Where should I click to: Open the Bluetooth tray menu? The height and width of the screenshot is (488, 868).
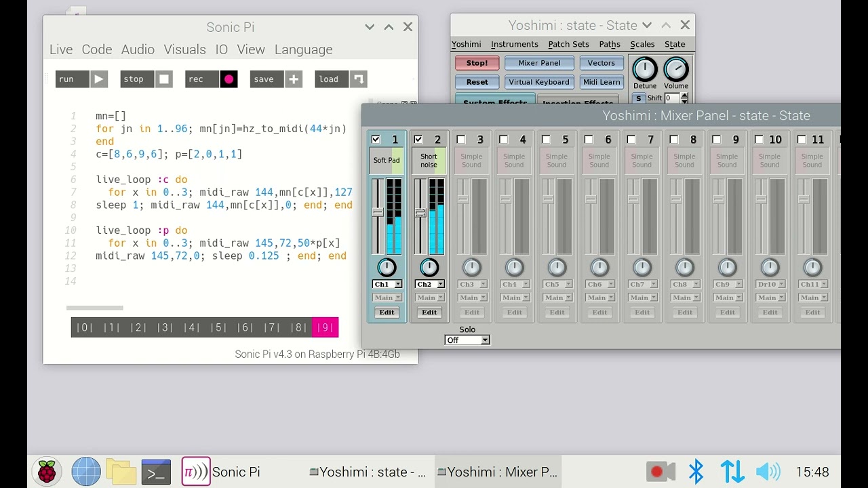pyautogui.click(x=696, y=472)
